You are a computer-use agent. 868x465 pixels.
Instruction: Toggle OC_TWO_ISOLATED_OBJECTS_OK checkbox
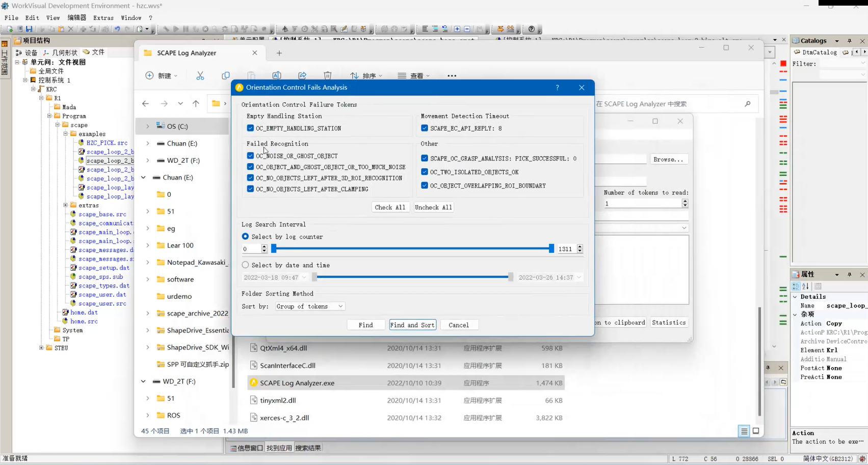pyautogui.click(x=425, y=172)
